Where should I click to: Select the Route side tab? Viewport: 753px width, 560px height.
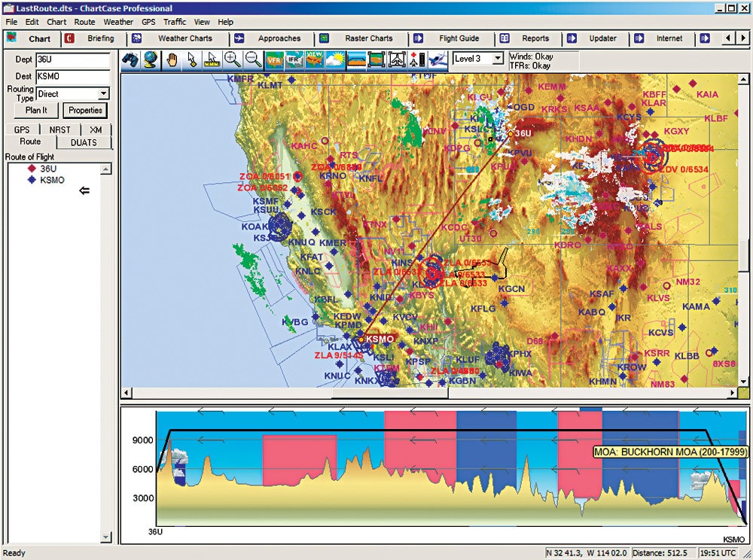[x=30, y=142]
